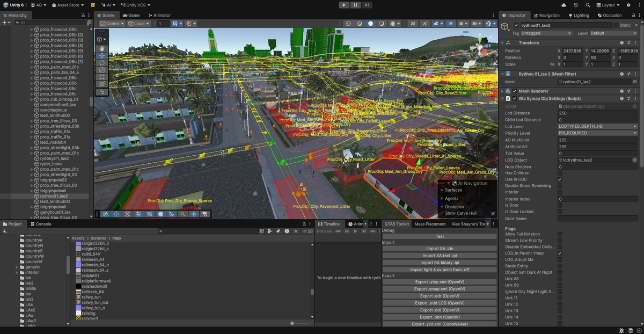The width and height of the screenshot is (644, 334).
Task: Click Export .ymap.xml (OpenIV) button
Action: point(440,289)
